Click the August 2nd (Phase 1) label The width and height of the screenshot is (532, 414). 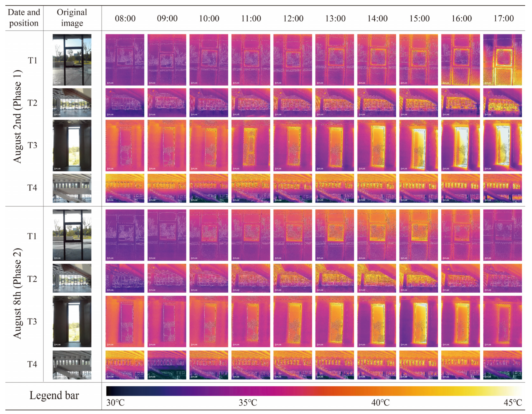(x=17, y=116)
